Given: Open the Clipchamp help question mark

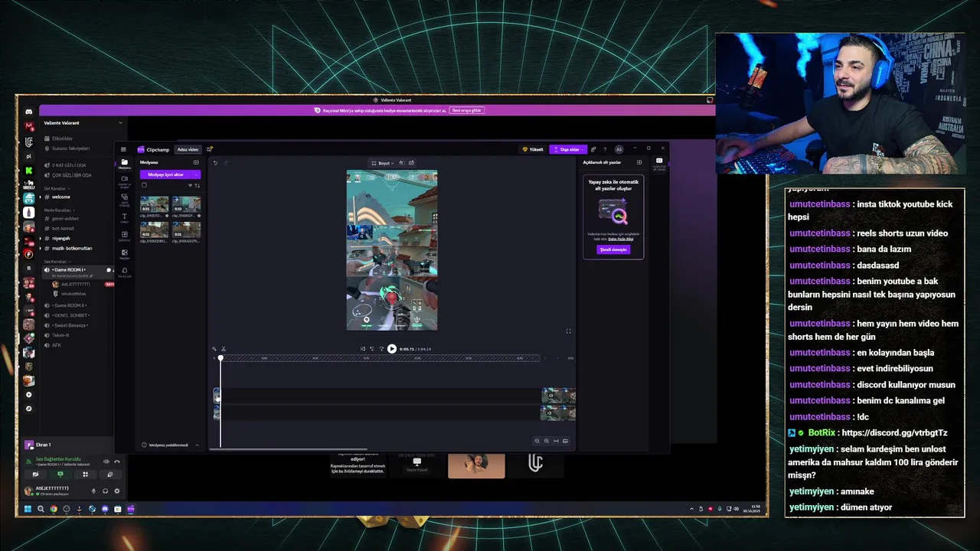Looking at the screenshot, I should (604, 149).
